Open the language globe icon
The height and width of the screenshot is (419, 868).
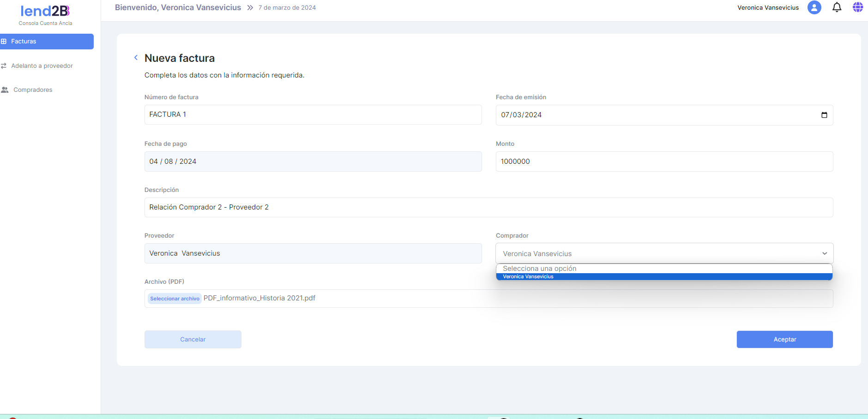(857, 7)
